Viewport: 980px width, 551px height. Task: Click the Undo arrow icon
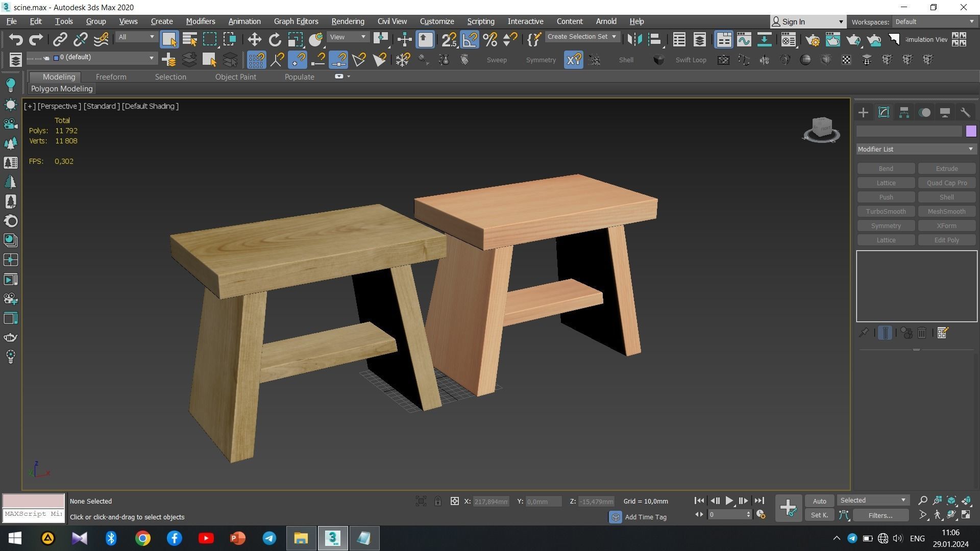pyautogui.click(x=15, y=39)
